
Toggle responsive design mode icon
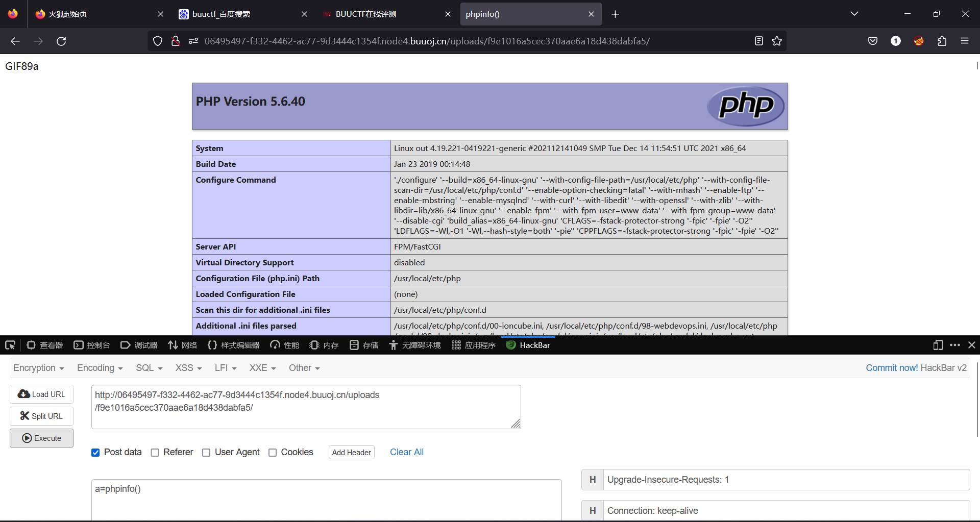point(938,345)
